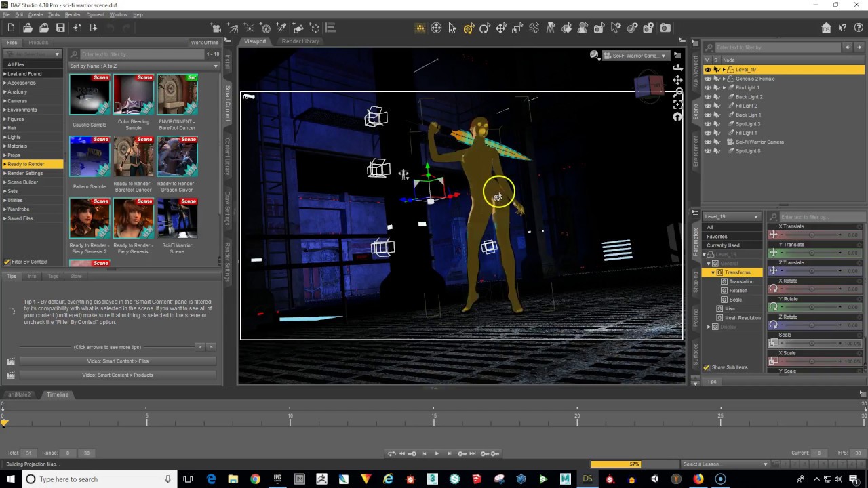Screen dimensions: 868x488
Task: Click the New file icon
Action: point(12,28)
